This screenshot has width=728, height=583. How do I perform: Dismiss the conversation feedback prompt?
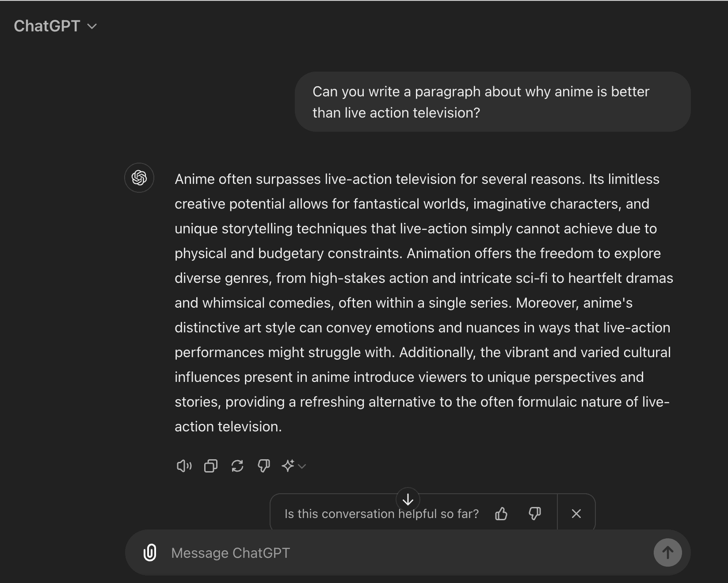click(576, 514)
